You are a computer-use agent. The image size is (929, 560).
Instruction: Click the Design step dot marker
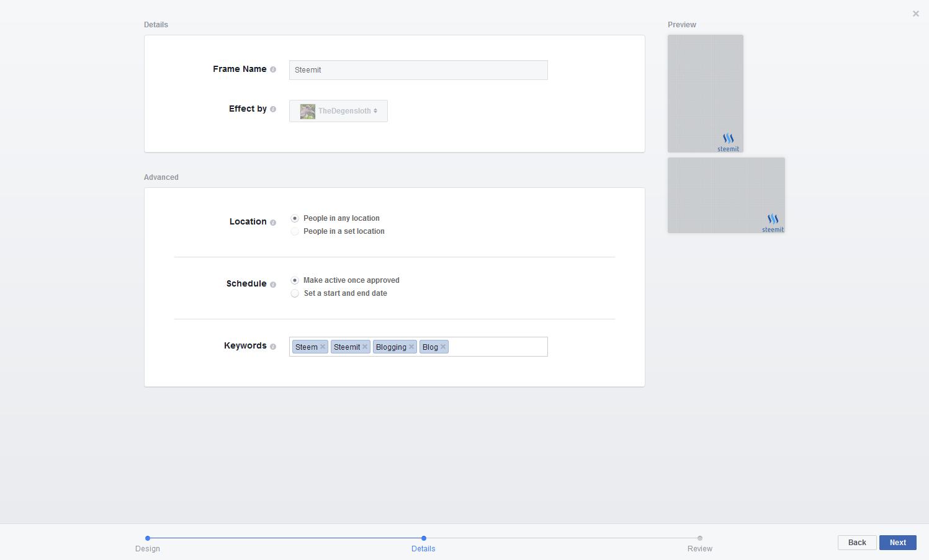[148, 538]
